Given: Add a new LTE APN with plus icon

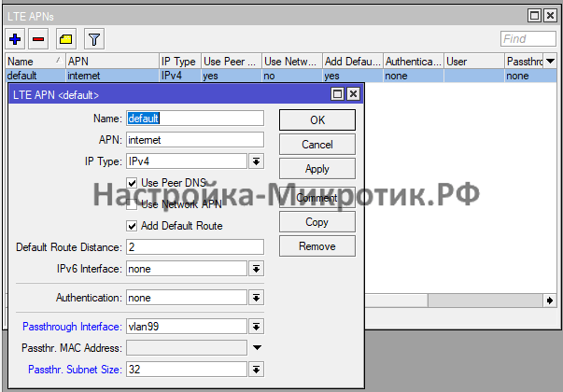Looking at the screenshot, I should pos(15,39).
